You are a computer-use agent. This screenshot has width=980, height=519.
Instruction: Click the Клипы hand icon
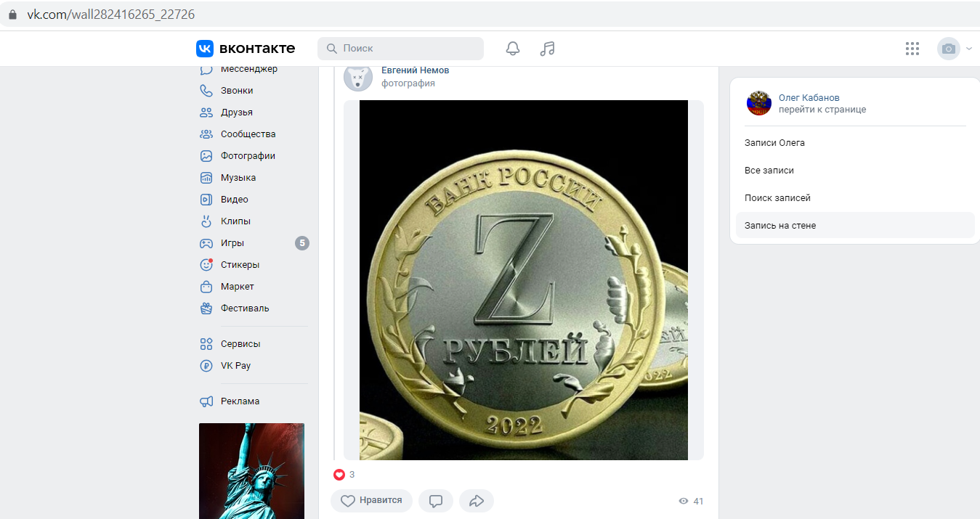[x=206, y=221]
